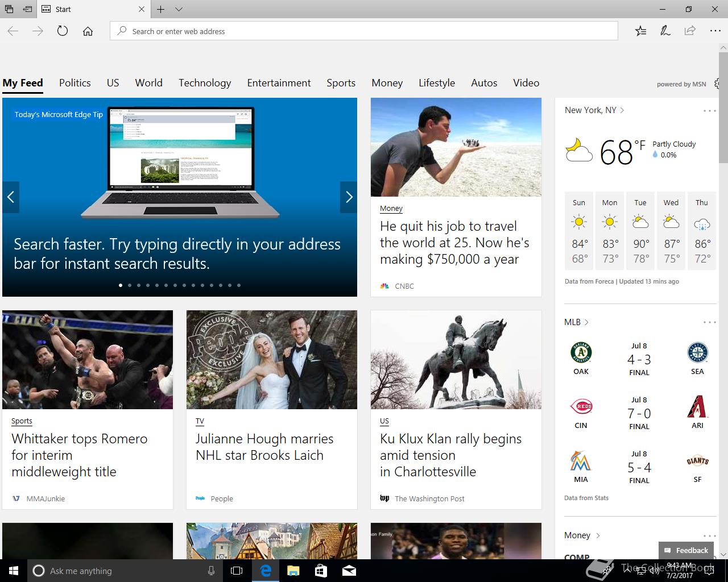
Task: Open Task View on the taskbar
Action: [x=237, y=571]
